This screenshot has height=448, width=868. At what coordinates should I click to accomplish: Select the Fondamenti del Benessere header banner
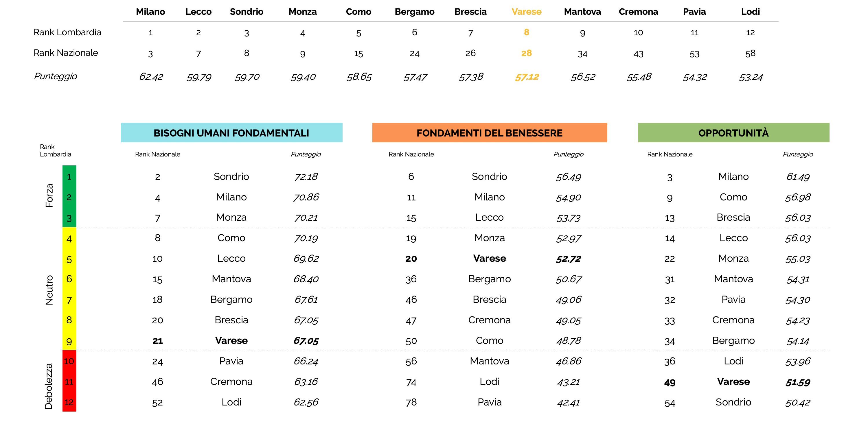tap(489, 133)
